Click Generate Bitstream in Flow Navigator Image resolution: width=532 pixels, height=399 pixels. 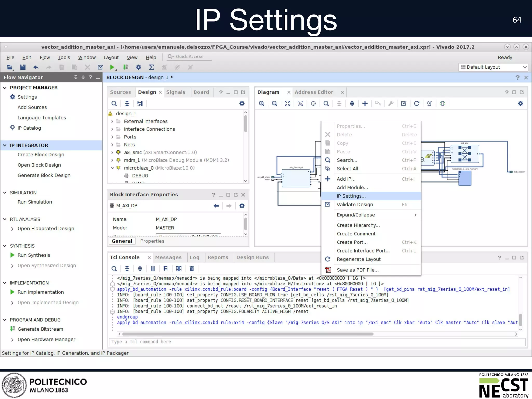[x=40, y=329]
